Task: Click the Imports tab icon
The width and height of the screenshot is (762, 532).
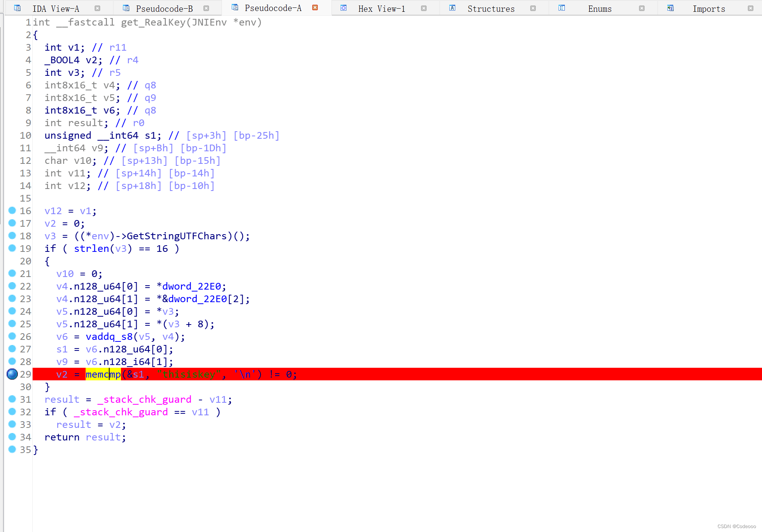Action: (x=670, y=8)
